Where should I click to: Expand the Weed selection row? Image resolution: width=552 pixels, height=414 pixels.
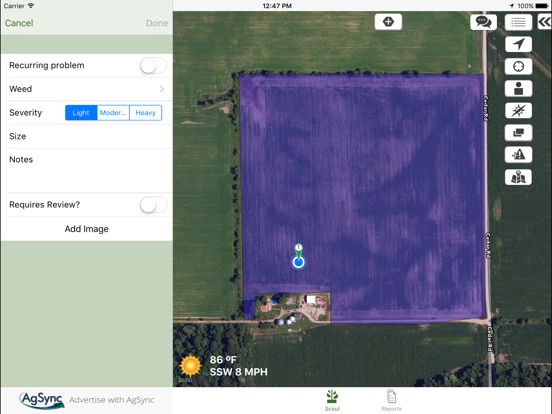click(87, 89)
